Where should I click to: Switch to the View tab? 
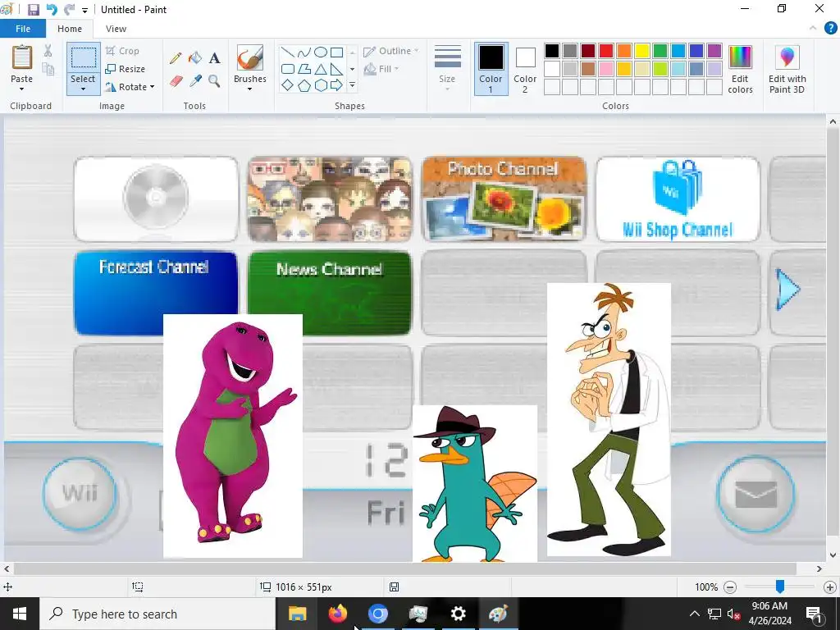click(x=116, y=29)
